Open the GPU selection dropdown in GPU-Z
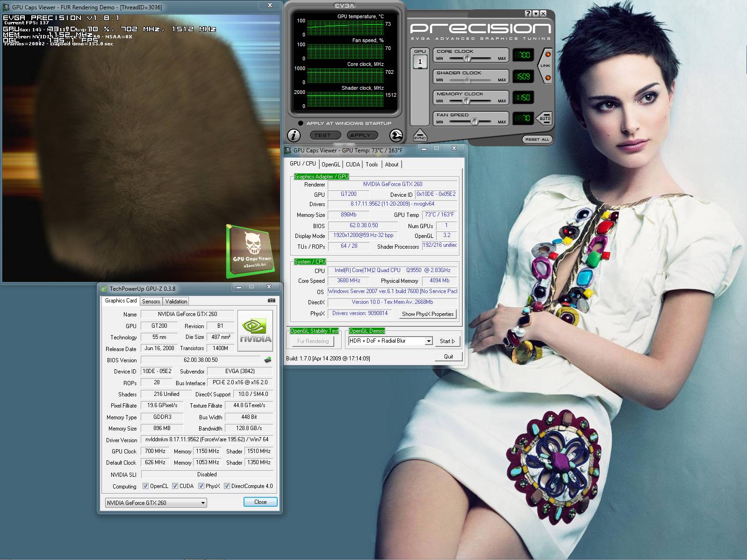Viewport: 747px width, 560px height. (x=156, y=503)
